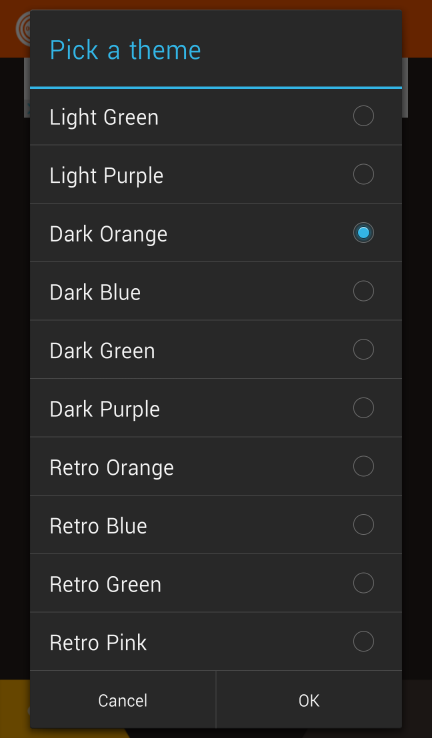Enable the Dark Green radio button
The height and width of the screenshot is (738, 432).
tap(363, 349)
